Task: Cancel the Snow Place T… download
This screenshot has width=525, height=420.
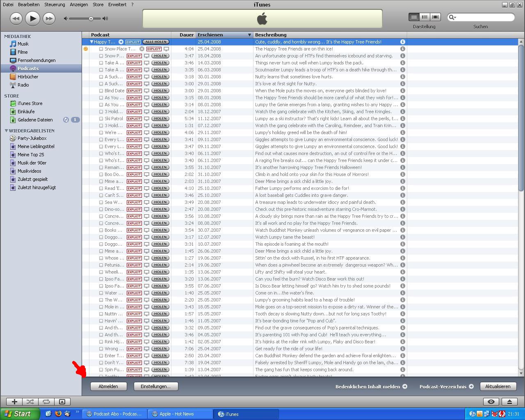Action: pos(142,49)
